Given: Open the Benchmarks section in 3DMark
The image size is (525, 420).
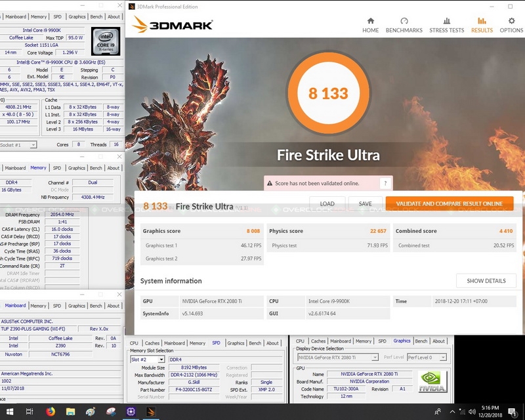Looking at the screenshot, I should (404, 25).
